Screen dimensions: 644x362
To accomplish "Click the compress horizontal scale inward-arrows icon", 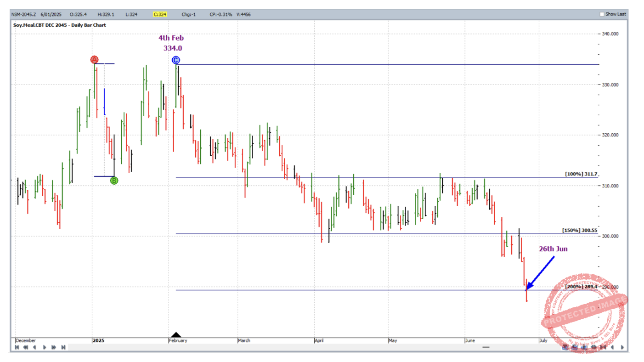I will point(603,347).
